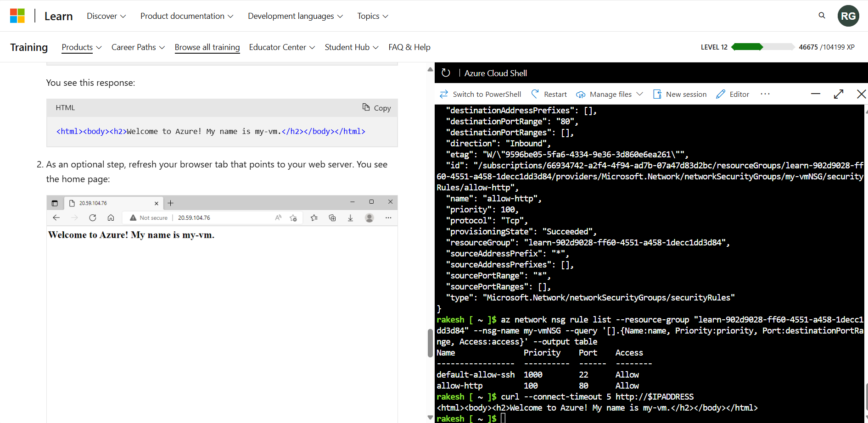The image size is (868, 423).
Task: Click the browser screenshot showing Welcome to Azure
Action: (222, 309)
